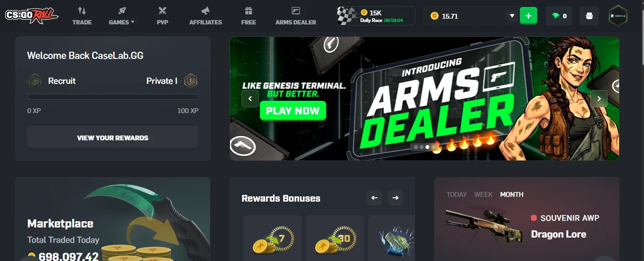
Task: Open the Trade section
Action: pos(82,16)
